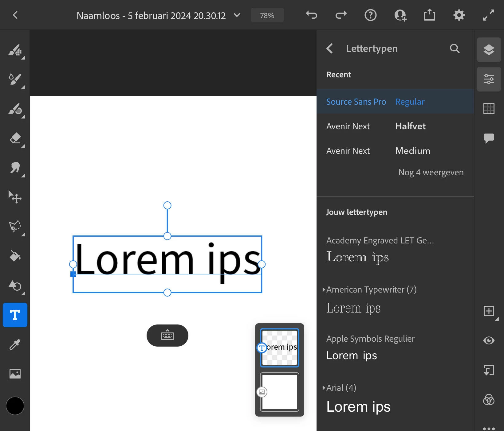Select the Eraser tool

click(15, 139)
